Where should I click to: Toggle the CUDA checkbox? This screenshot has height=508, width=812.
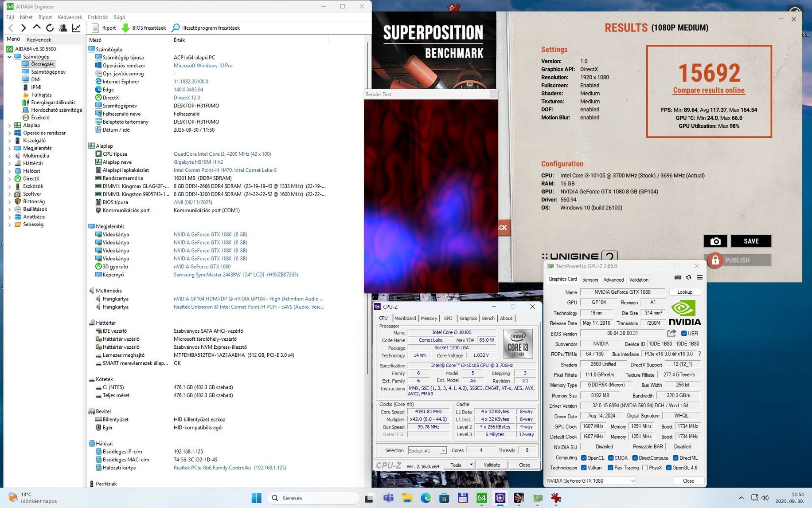(611, 458)
